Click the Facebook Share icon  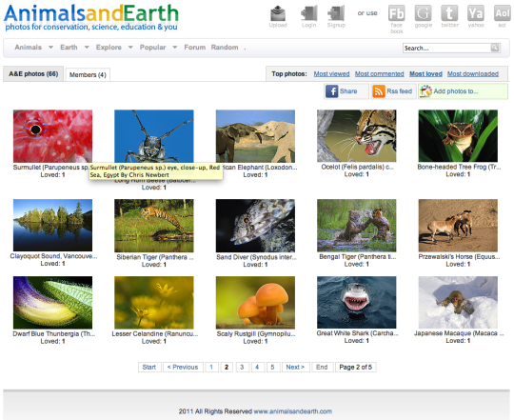click(x=332, y=91)
